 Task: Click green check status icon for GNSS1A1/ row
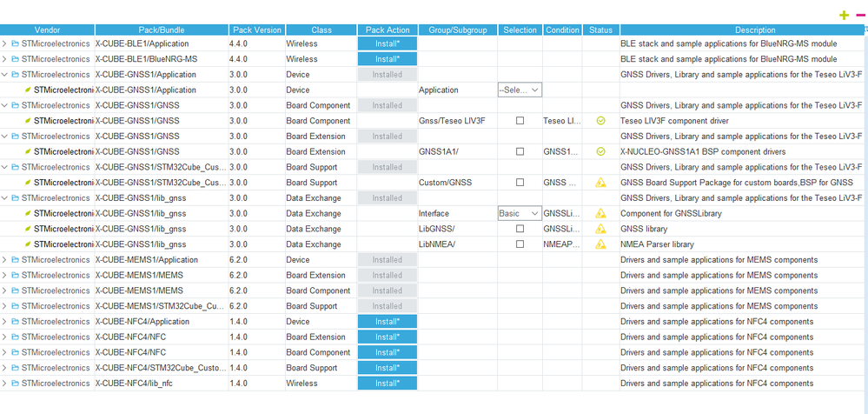(x=600, y=152)
